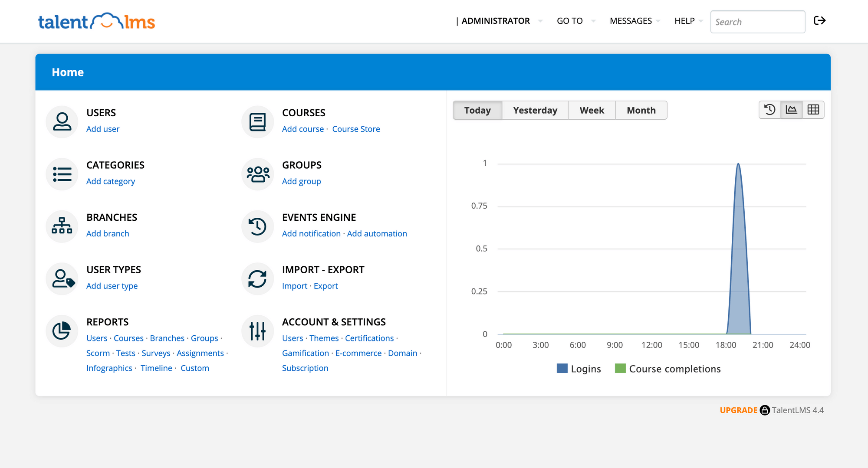868x468 pixels.
Task: Open the Users section icon
Action: click(x=62, y=121)
